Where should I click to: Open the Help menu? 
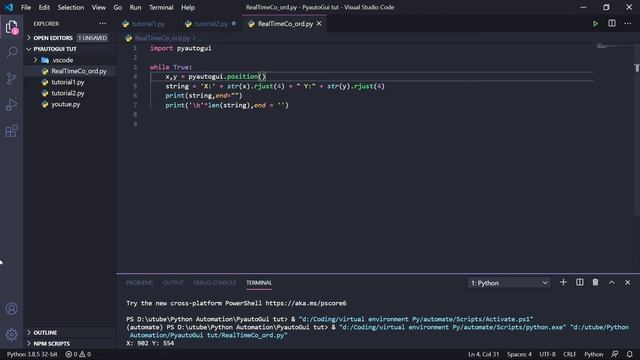pos(188,7)
